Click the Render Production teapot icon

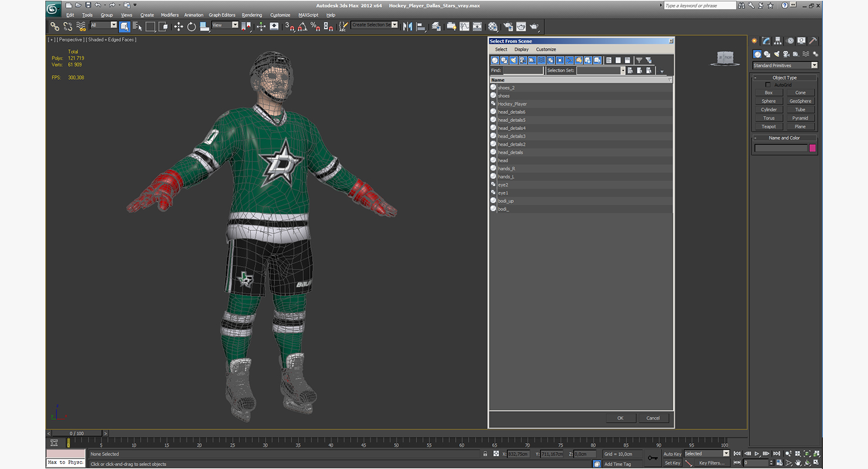(534, 26)
